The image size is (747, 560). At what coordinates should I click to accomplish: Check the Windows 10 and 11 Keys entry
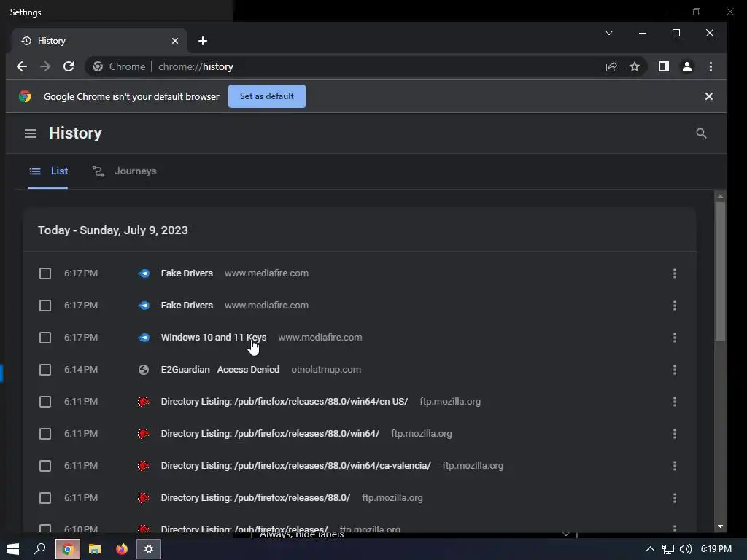(45, 338)
